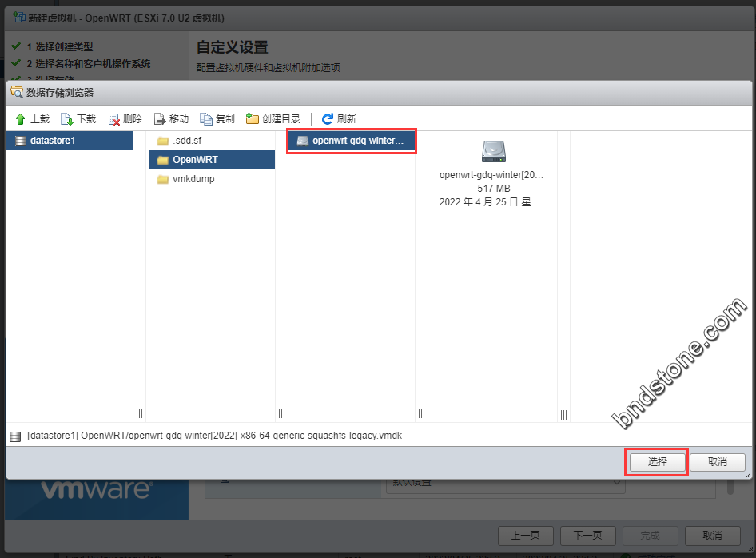Click the move (移动) toolbar button
Viewport: 756px width, 558px height.
pyautogui.click(x=171, y=118)
